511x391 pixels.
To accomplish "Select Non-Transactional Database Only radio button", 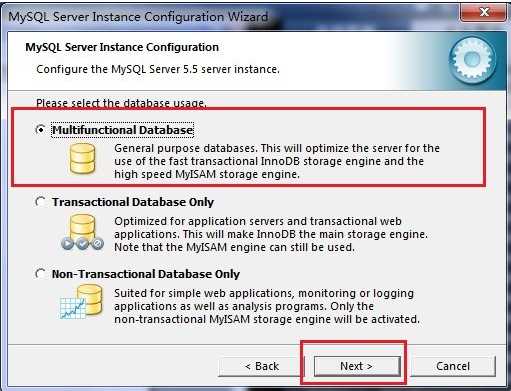I will click(x=40, y=274).
